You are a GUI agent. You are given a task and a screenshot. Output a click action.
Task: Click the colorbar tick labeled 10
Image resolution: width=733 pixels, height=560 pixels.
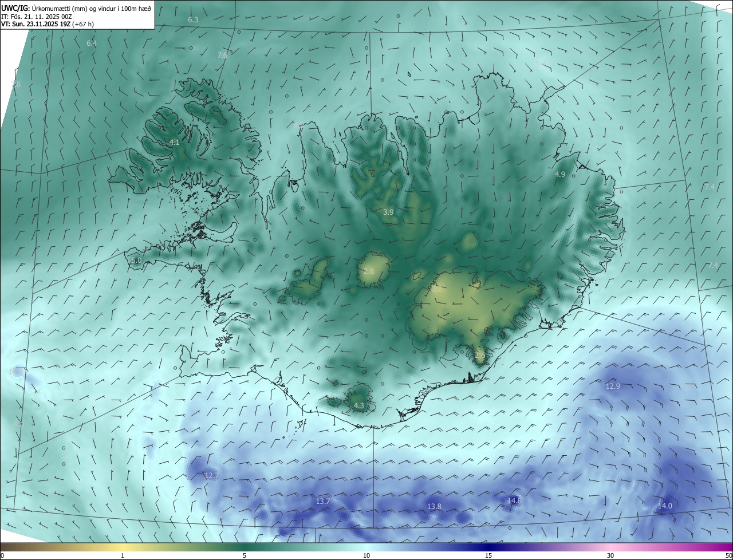coord(366,555)
